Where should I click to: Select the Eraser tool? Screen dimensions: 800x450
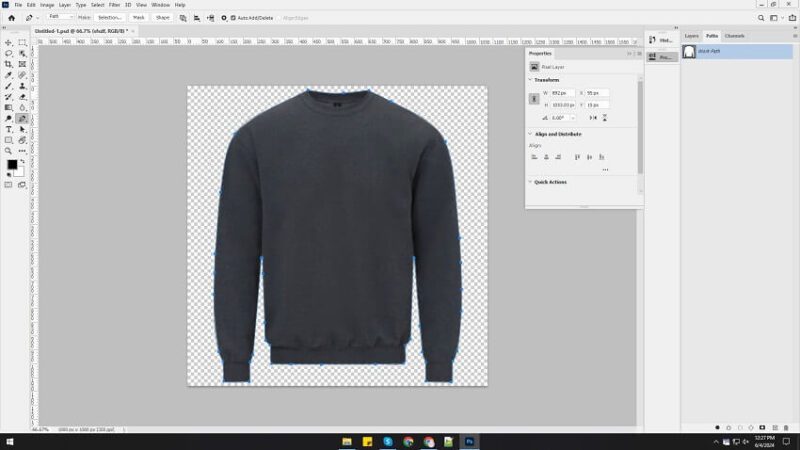(x=22, y=97)
